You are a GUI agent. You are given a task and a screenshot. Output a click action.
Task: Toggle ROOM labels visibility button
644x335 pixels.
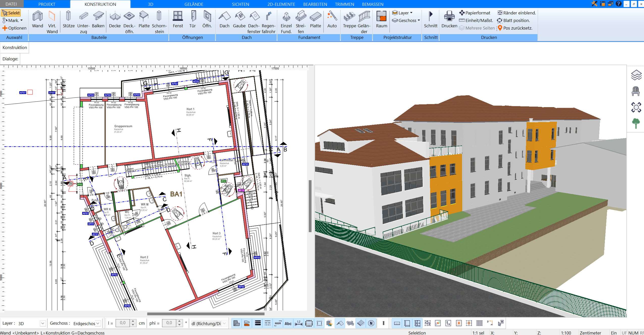click(x=278, y=323)
